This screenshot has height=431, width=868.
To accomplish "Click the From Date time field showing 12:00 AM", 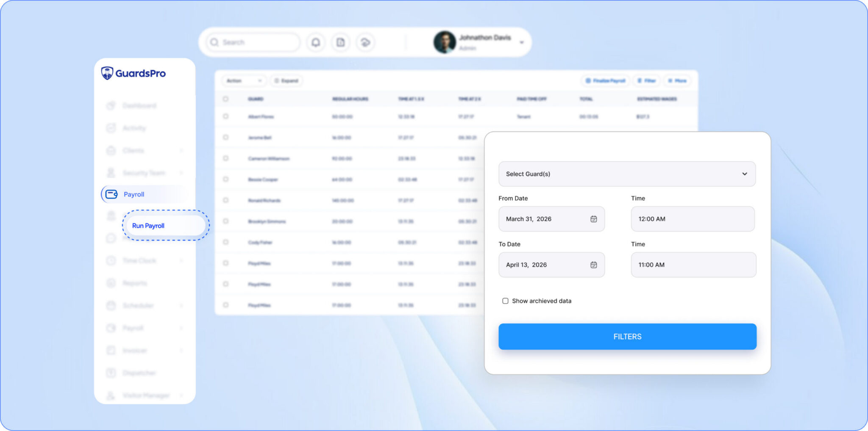I will (x=693, y=219).
